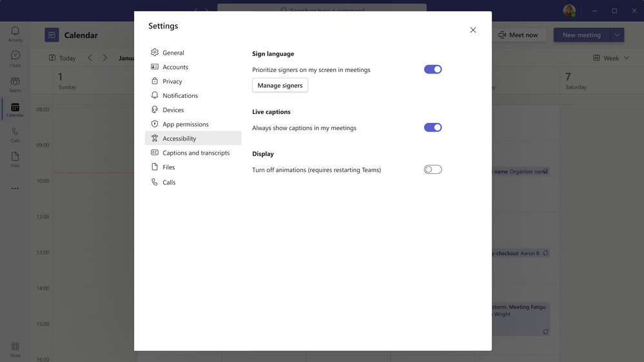Image resolution: width=644 pixels, height=362 pixels.
Task: Enable the turn off animations toggle
Action: 433,169
